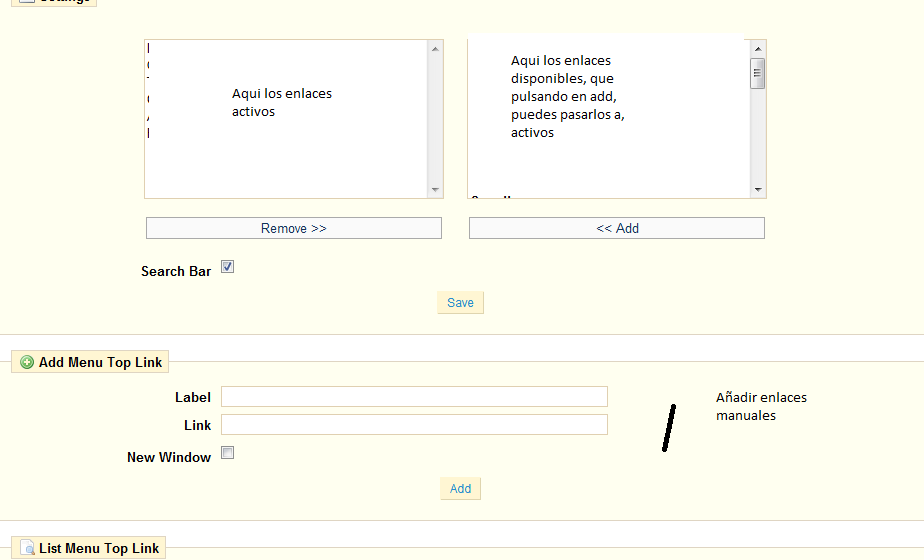Select the Add Menu Top Link section title
The image size is (924, 560).
100,363
